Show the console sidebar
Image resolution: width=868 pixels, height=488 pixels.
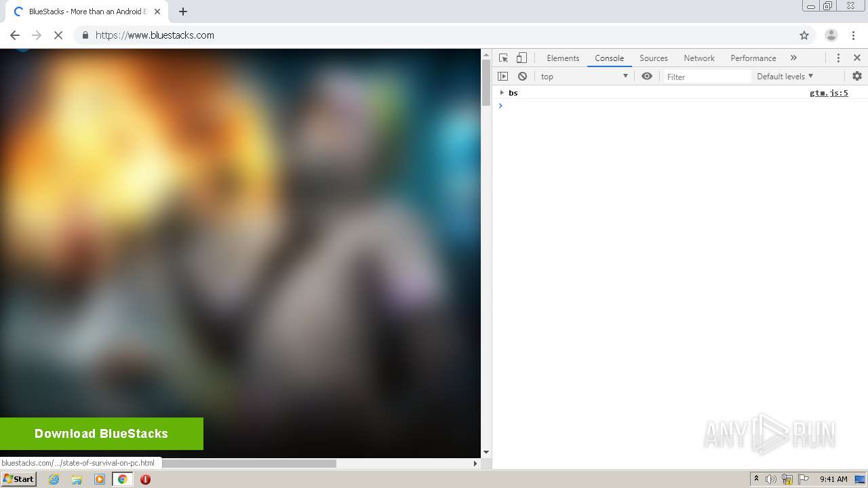click(502, 77)
